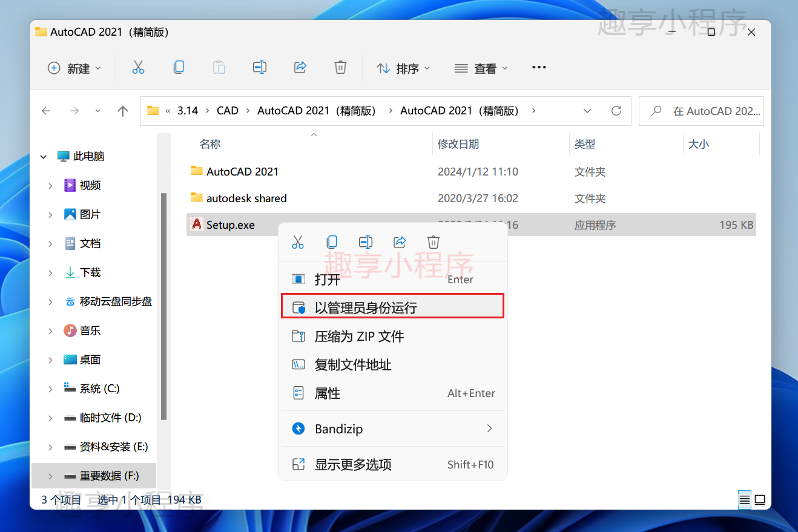Select 文档 in the navigation pane
The height and width of the screenshot is (532, 798).
pos(90,243)
